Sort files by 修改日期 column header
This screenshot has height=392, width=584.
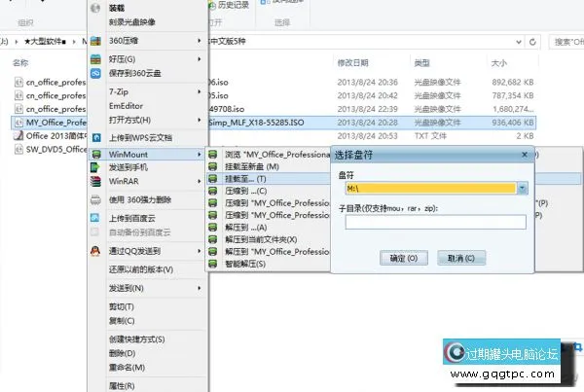point(352,63)
